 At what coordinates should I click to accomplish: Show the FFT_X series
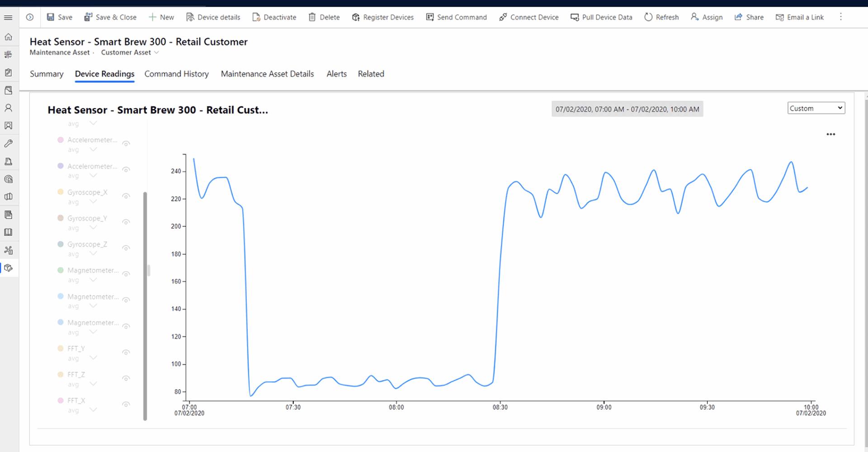click(126, 405)
